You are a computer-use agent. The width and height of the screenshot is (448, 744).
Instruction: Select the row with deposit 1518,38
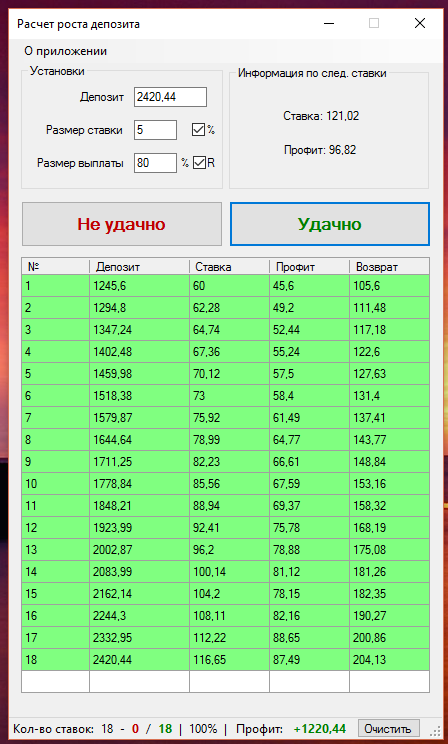click(x=225, y=396)
